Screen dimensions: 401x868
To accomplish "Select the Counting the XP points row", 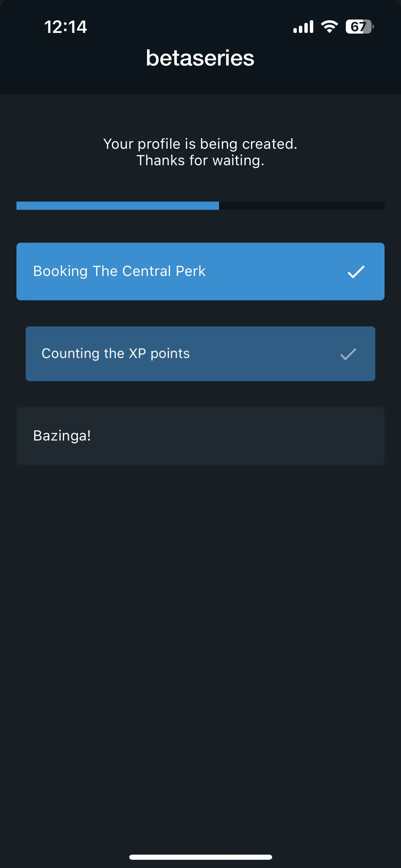I will [200, 354].
